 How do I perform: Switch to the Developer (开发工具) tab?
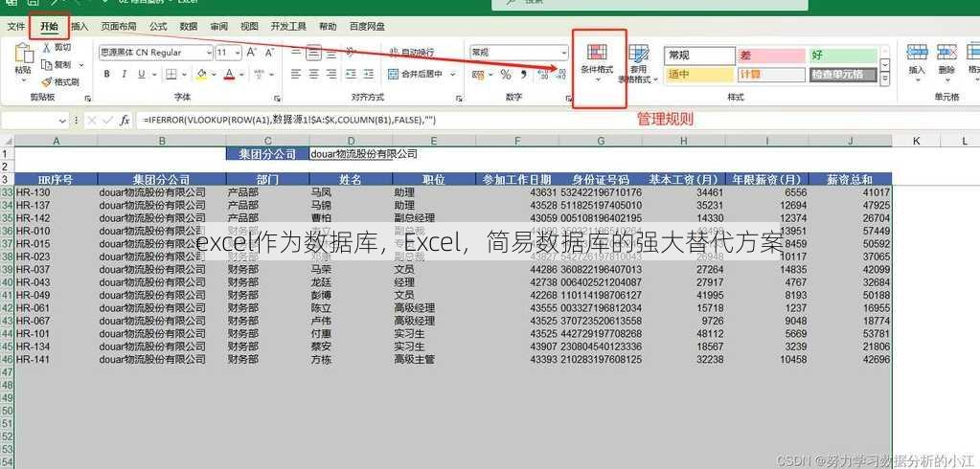coord(288,26)
